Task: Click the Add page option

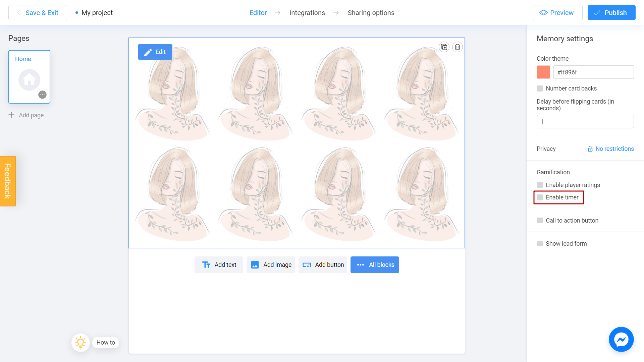Action: coord(26,115)
